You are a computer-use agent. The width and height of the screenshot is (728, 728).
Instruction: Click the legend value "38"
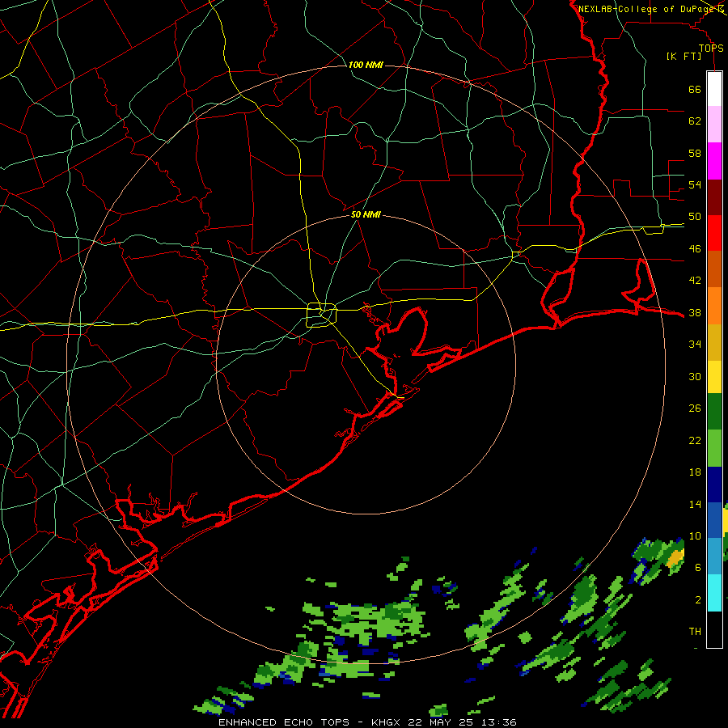[x=695, y=313]
